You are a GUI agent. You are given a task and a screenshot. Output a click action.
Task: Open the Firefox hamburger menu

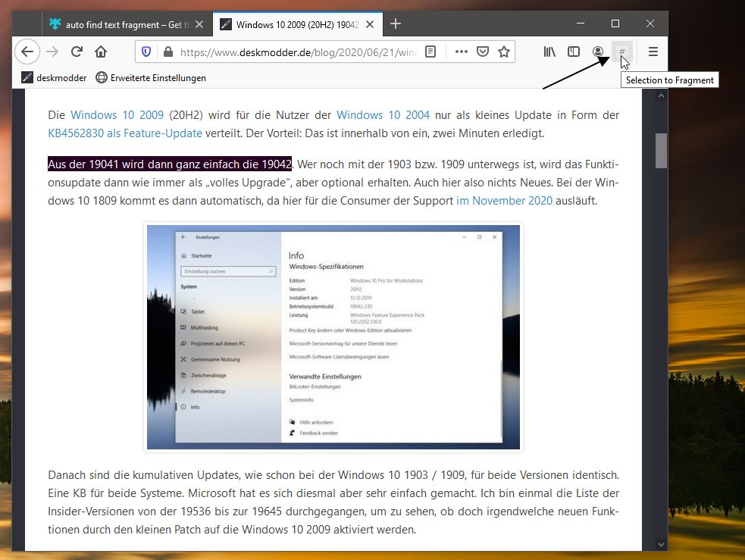(x=653, y=52)
